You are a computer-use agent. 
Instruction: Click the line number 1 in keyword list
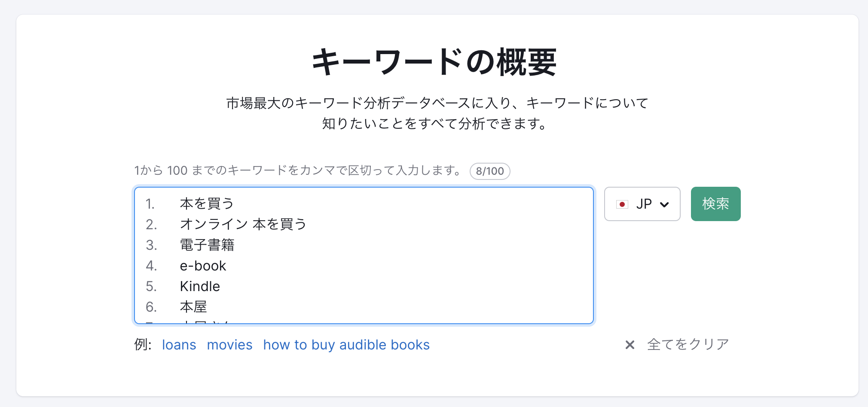(150, 203)
